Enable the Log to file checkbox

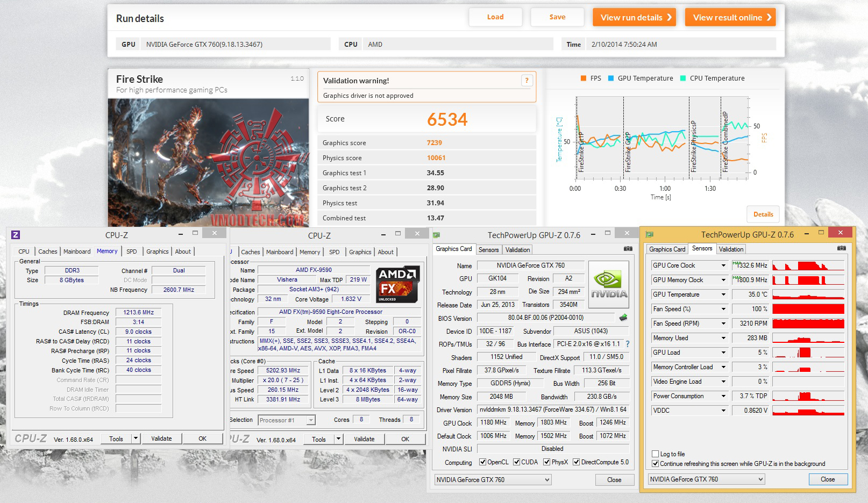655,454
